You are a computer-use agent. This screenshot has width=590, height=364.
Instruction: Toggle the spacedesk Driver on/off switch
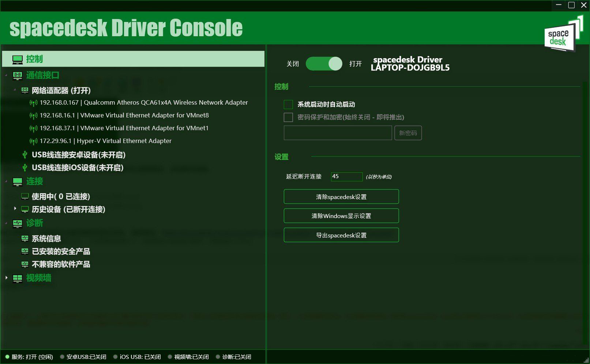click(x=324, y=64)
